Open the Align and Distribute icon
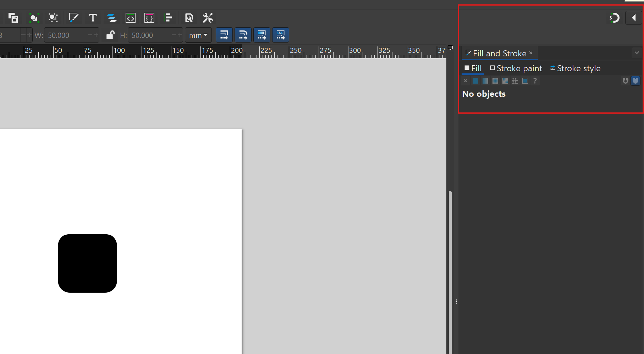 click(169, 18)
